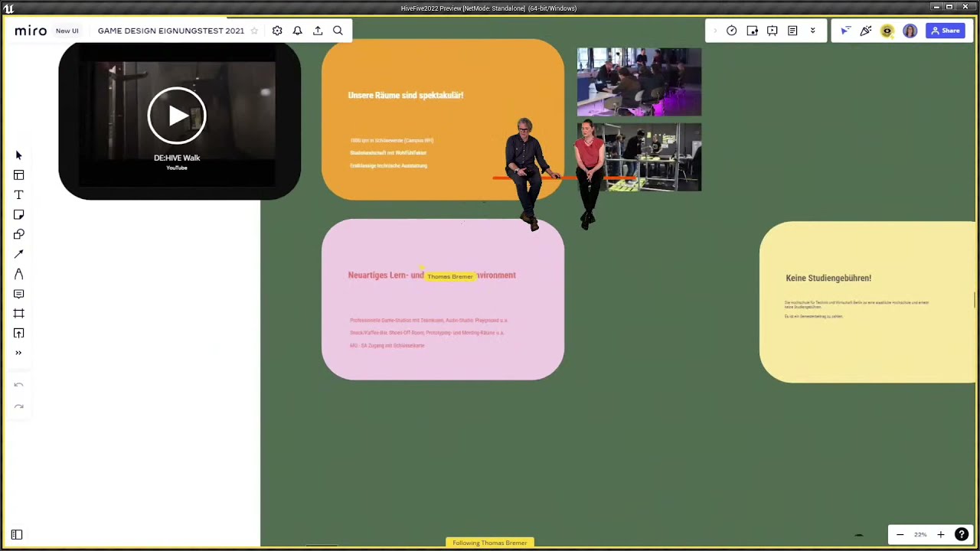Viewport: 980px width, 551px height.
Task: Choose the Select cursor tool
Action: tap(19, 155)
